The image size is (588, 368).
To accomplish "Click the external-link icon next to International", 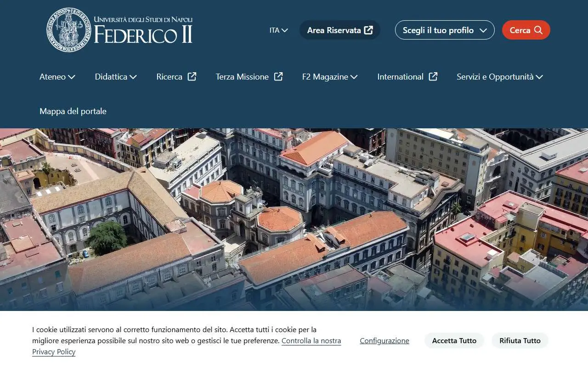I will pos(433,76).
